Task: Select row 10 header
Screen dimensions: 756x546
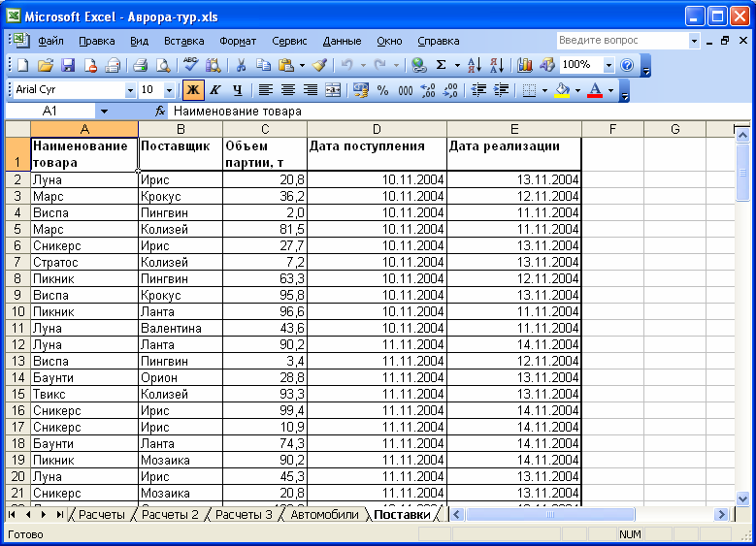Action: click(17, 312)
